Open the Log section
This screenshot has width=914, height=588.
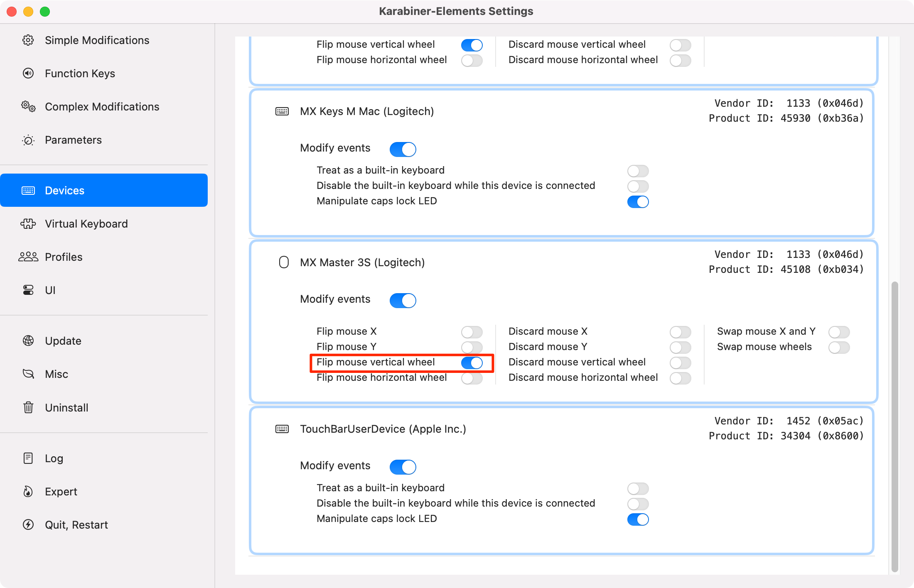pyautogui.click(x=54, y=458)
